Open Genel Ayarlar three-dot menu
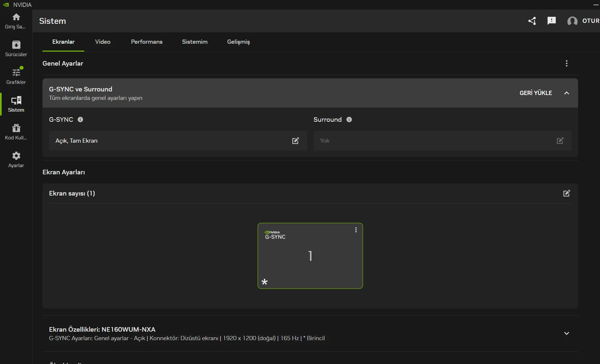 tap(567, 63)
